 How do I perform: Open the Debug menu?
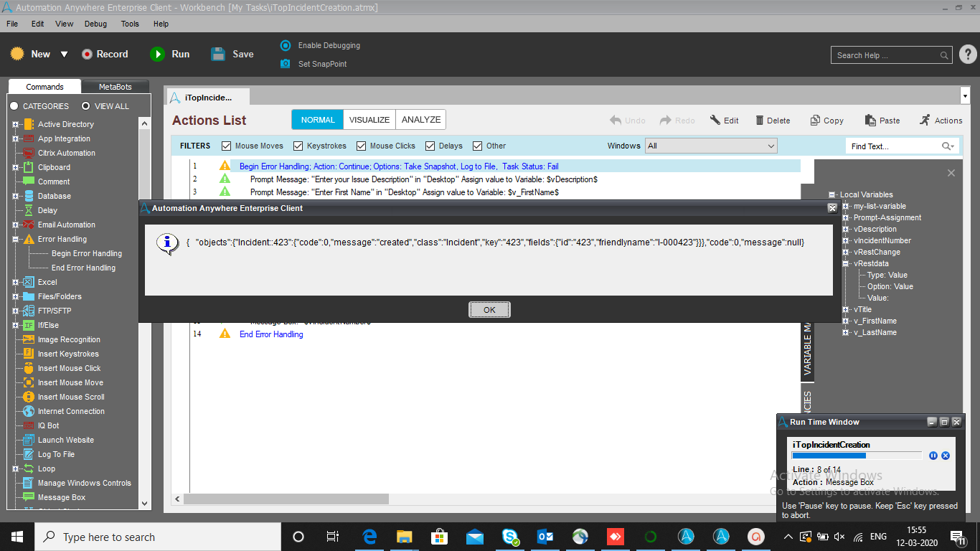click(x=95, y=24)
